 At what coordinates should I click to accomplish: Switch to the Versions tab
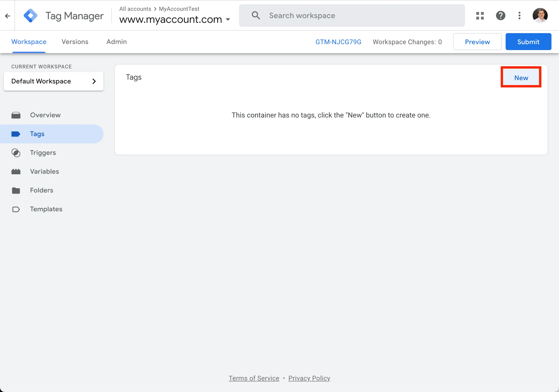(75, 42)
